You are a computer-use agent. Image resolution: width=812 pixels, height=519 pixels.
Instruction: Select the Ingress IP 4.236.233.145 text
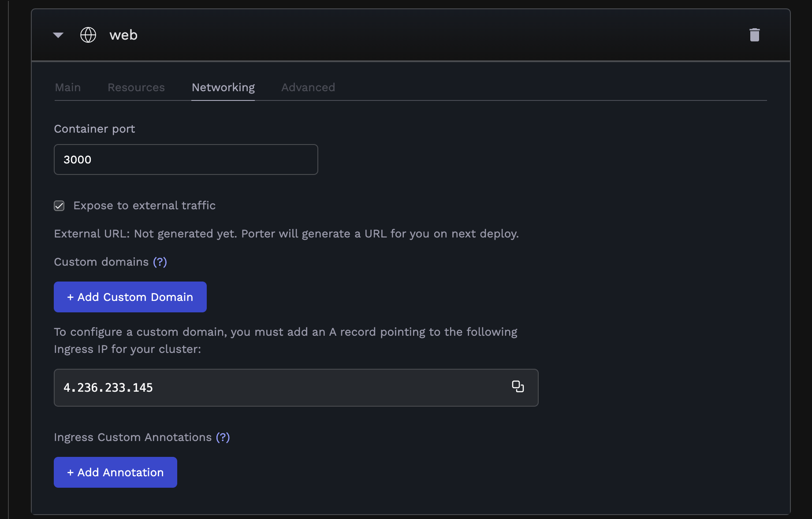[108, 388]
